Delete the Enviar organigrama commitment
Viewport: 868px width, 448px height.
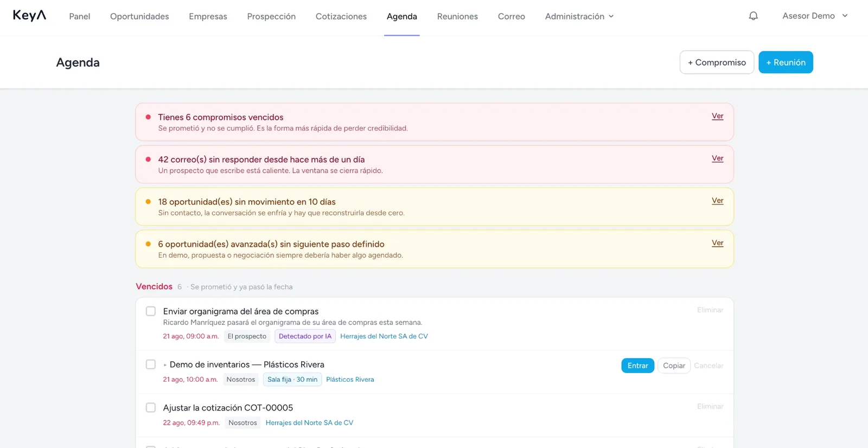pyautogui.click(x=710, y=310)
